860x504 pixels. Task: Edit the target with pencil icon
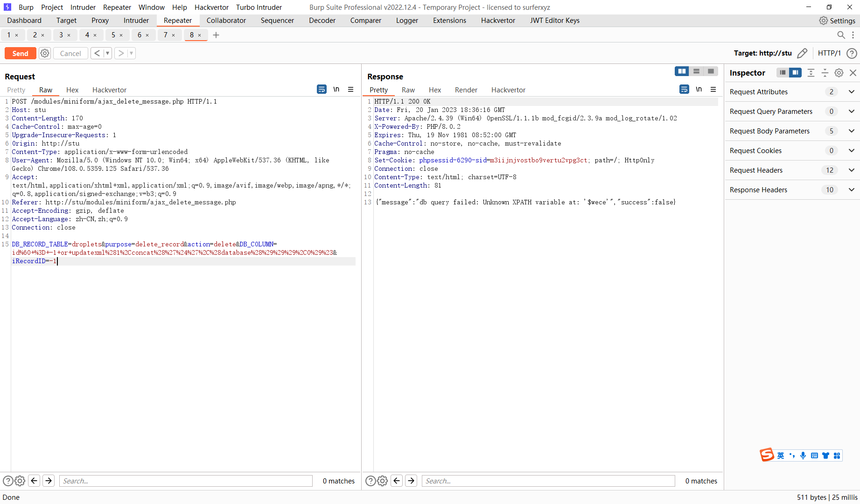click(802, 53)
